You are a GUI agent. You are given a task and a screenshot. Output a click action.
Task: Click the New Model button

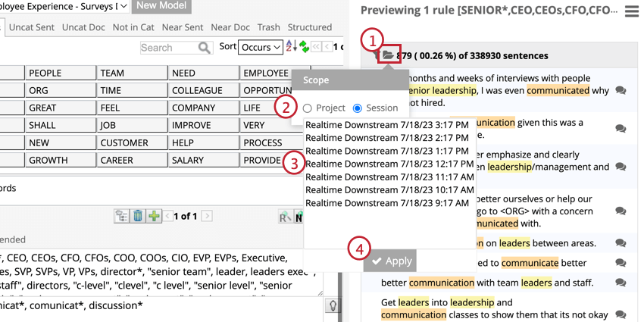pyautogui.click(x=161, y=6)
